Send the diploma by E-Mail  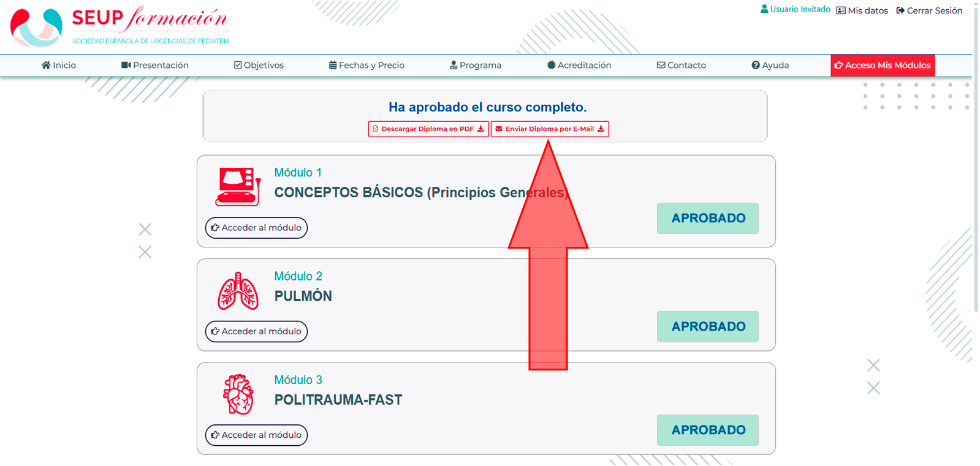[550, 129]
